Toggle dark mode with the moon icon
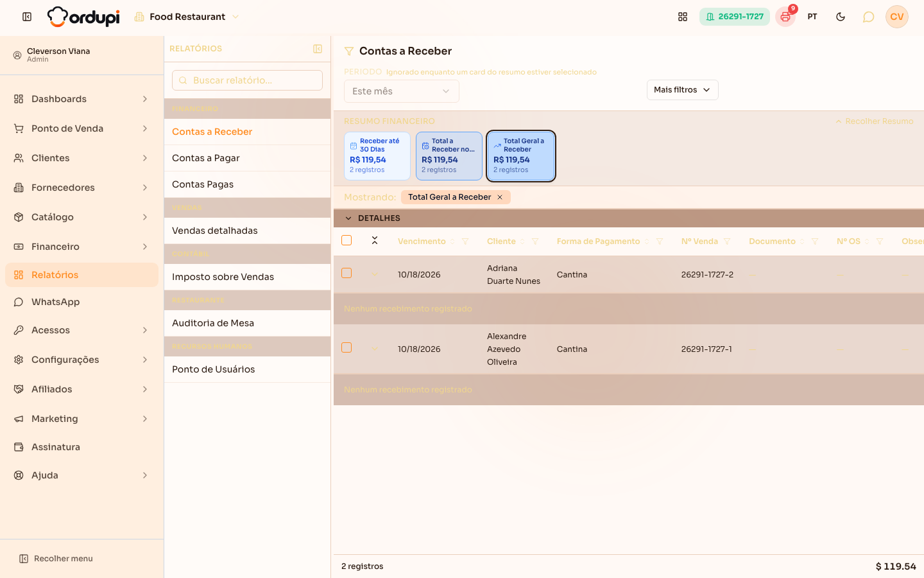The height and width of the screenshot is (578, 924). (841, 17)
